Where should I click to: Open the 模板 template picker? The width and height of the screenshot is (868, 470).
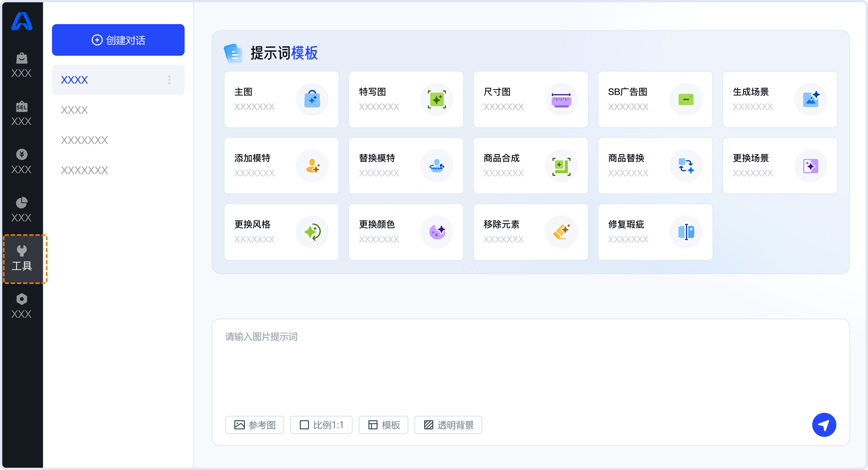[383, 425]
